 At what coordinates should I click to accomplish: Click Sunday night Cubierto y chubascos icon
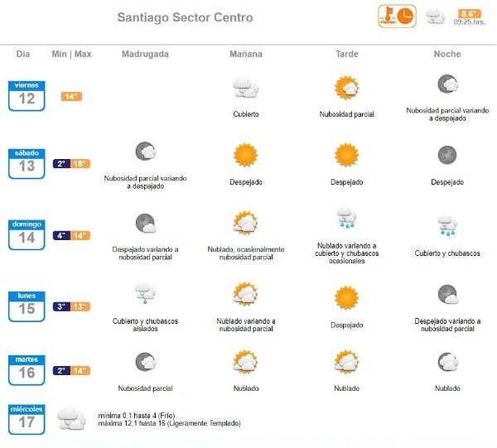[447, 224]
